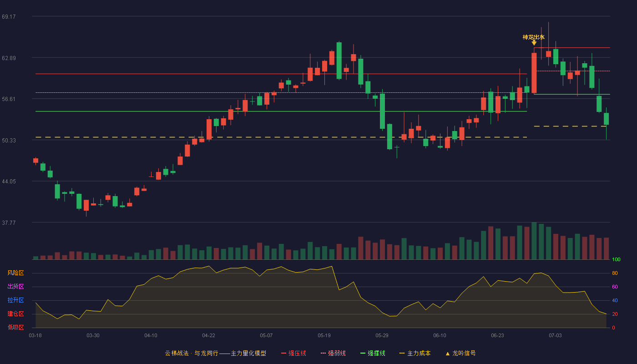Click the 37.77 price axis label
Screen dimensions: 637x364
point(9,222)
